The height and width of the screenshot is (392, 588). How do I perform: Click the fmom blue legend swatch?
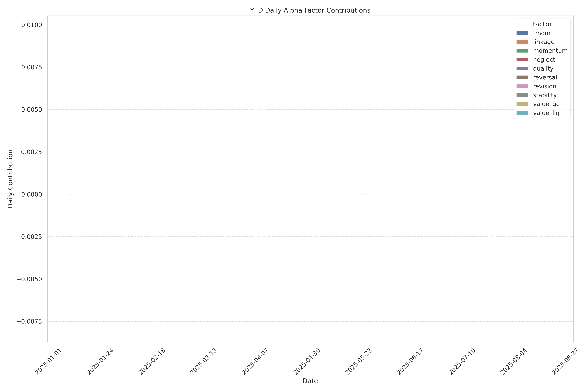[x=522, y=33]
